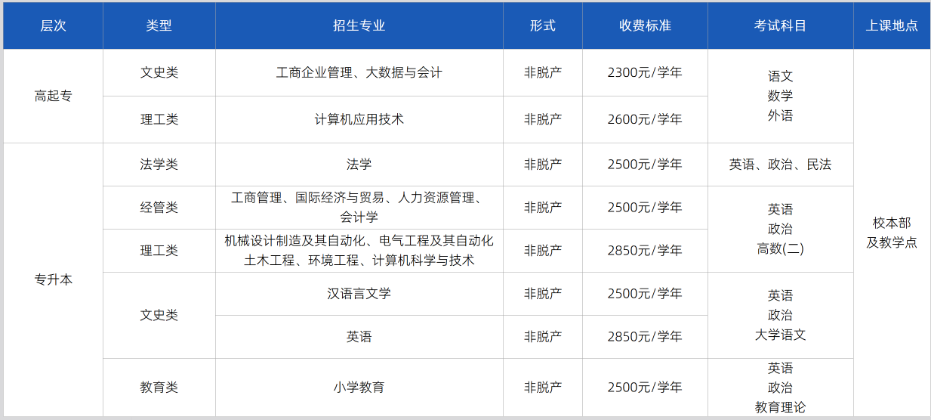Screen dimensions: 931x420
Task: Select the 工商管理、国际经济与贸易 majors cell
Action: tap(359, 208)
